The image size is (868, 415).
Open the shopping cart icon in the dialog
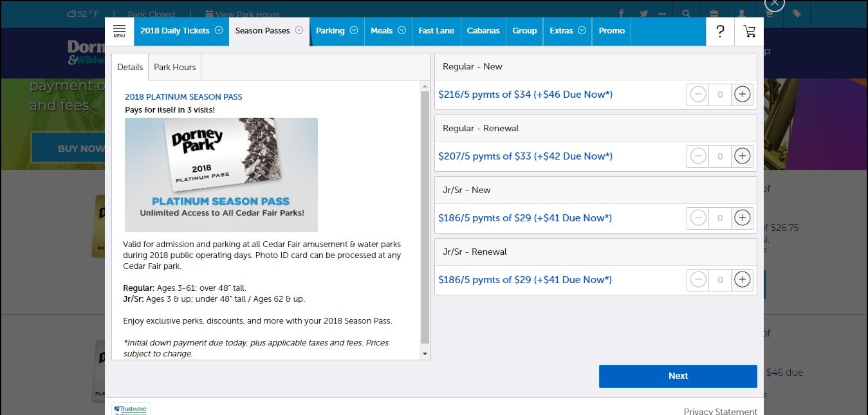click(x=749, y=31)
